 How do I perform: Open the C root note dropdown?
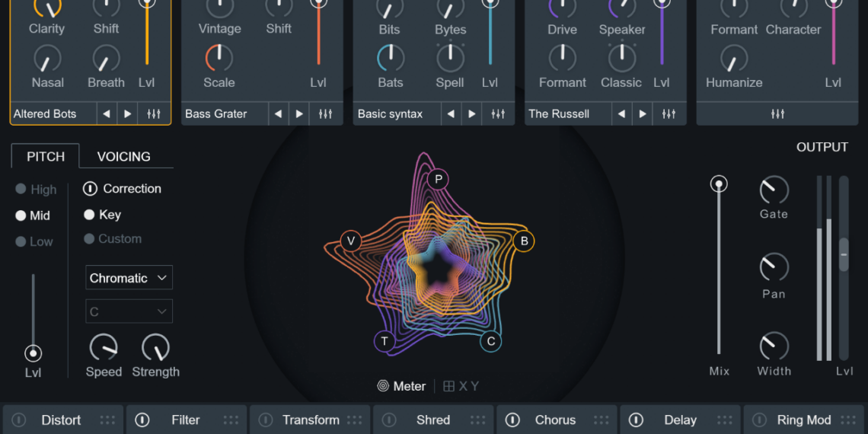(x=129, y=311)
